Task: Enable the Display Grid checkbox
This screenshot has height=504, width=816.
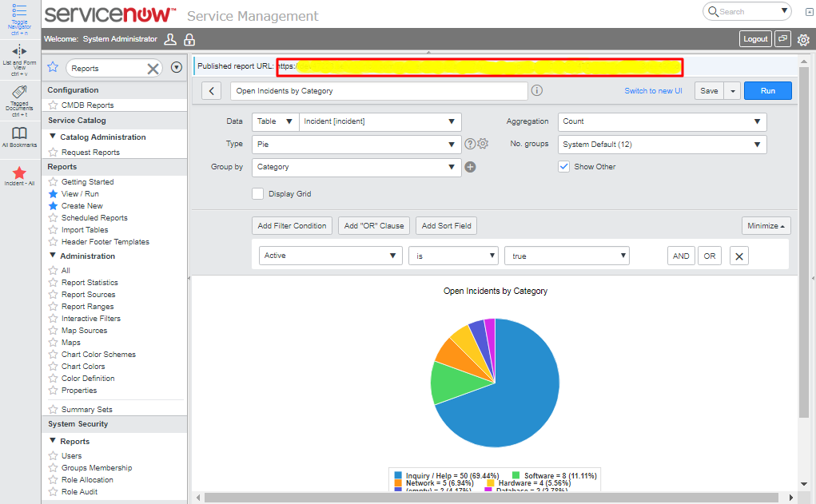Action: pyautogui.click(x=257, y=193)
